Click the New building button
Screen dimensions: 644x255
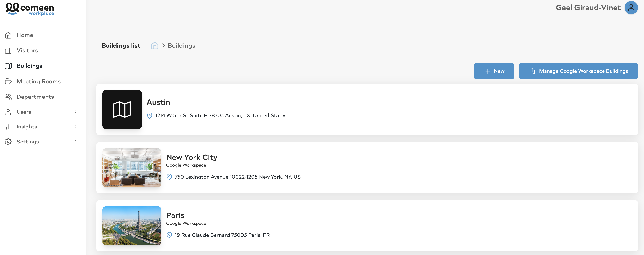[494, 71]
